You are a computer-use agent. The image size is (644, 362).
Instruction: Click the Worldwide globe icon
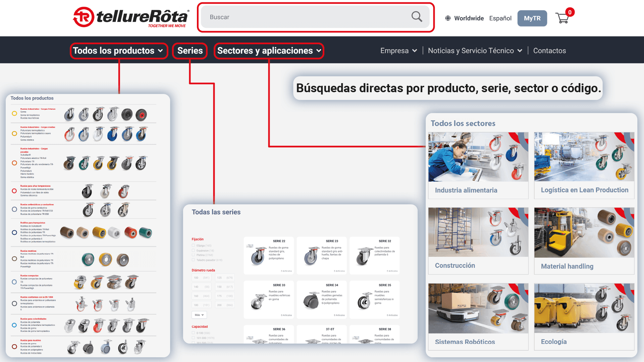tap(448, 18)
